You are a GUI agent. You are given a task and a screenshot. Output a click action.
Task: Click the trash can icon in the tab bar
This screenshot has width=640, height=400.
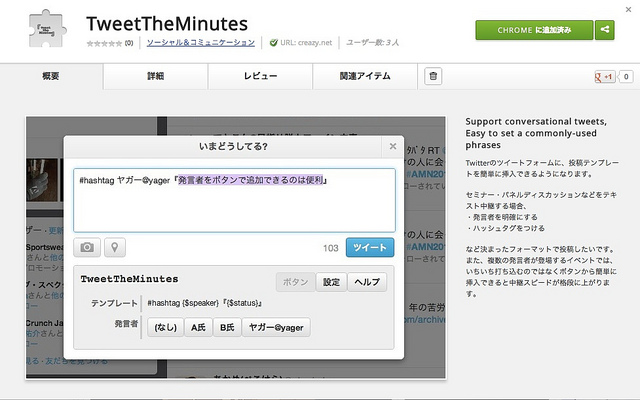click(x=433, y=76)
